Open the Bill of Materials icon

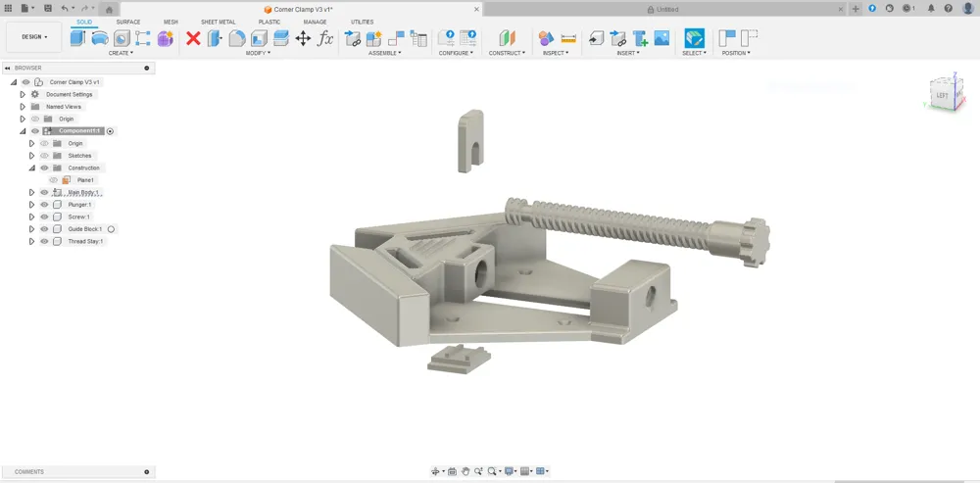click(418, 38)
